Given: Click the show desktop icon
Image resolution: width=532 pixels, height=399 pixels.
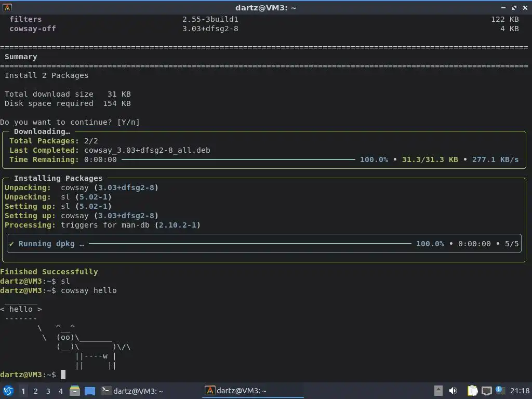Looking at the screenshot, I should 90,391.
